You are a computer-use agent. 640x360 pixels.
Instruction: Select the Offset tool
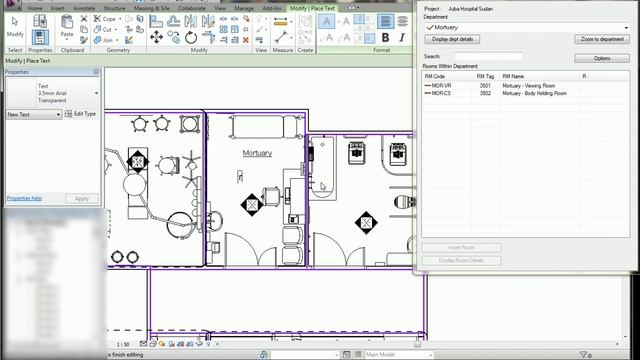click(x=173, y=21)
